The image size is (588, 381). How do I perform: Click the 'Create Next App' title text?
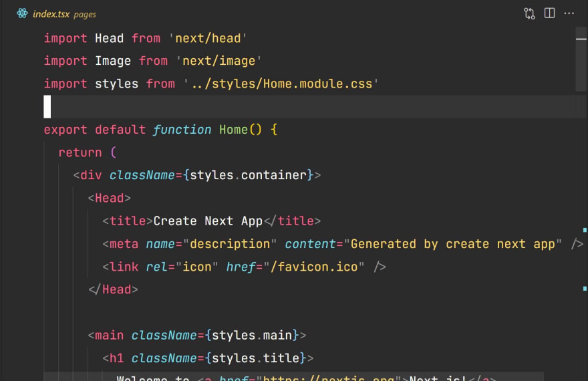coord(208,221)
